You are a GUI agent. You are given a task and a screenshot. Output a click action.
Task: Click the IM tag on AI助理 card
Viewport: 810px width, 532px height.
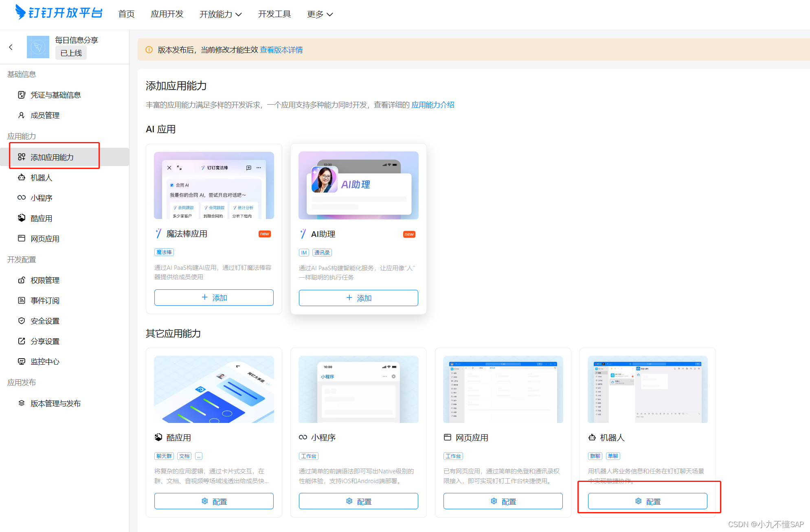(304, 253)
